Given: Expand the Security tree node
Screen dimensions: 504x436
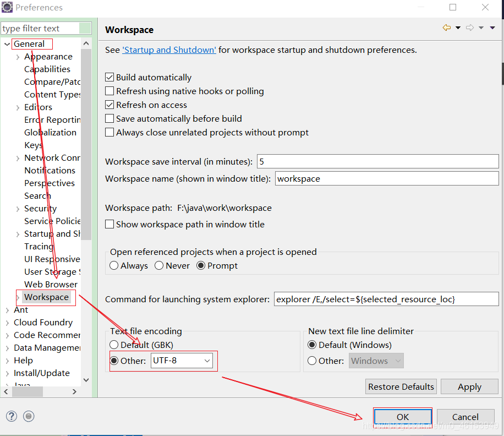Looking at the screenshot, I should point(18,209).
